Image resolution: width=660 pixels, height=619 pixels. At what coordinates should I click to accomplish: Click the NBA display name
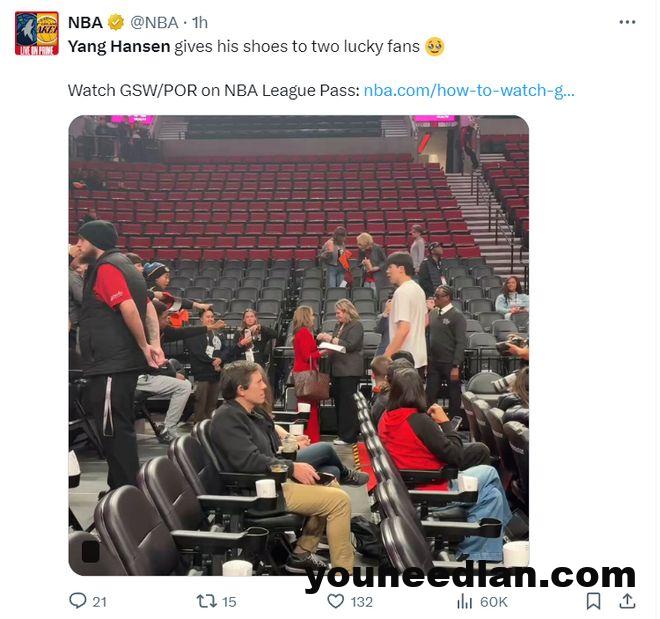(85, 22)
